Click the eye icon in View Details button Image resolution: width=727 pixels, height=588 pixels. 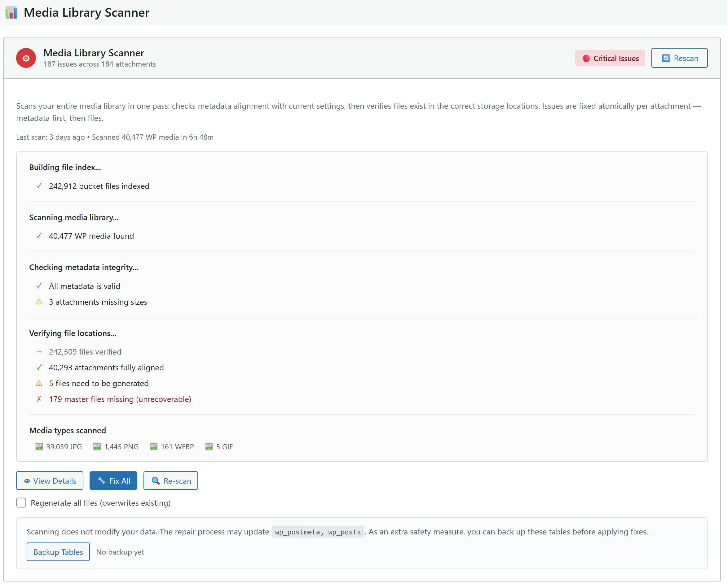(x=27, y=481)
